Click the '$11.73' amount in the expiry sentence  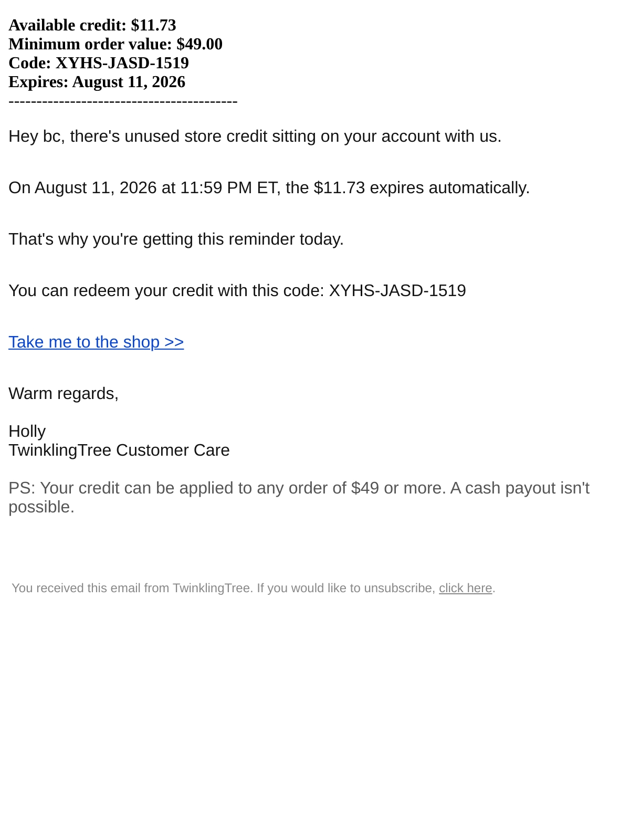pos(339,188)
